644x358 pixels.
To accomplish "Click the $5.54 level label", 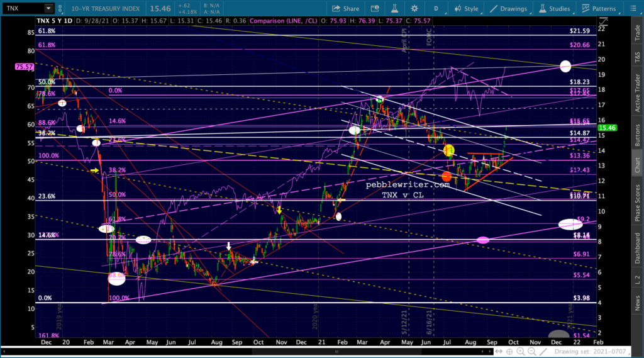I will 581,275.
